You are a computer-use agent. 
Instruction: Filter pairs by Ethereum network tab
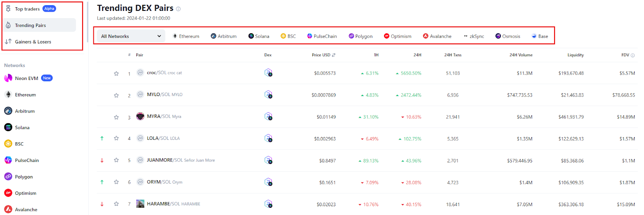[x=186, y=36]
